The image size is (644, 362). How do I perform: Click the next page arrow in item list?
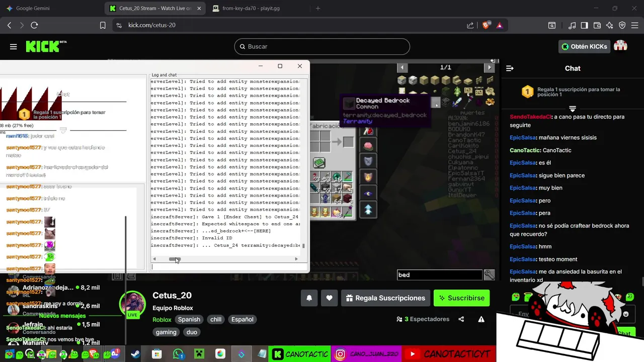point(489,67)
